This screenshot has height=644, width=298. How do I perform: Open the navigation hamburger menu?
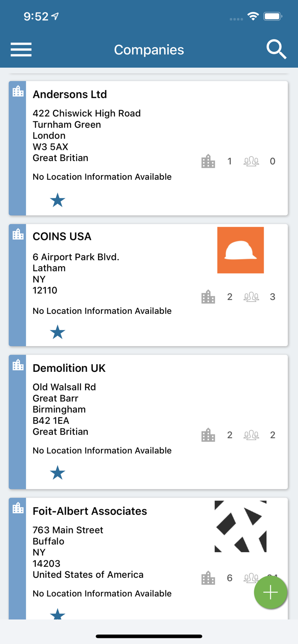(x=21, y=49)
